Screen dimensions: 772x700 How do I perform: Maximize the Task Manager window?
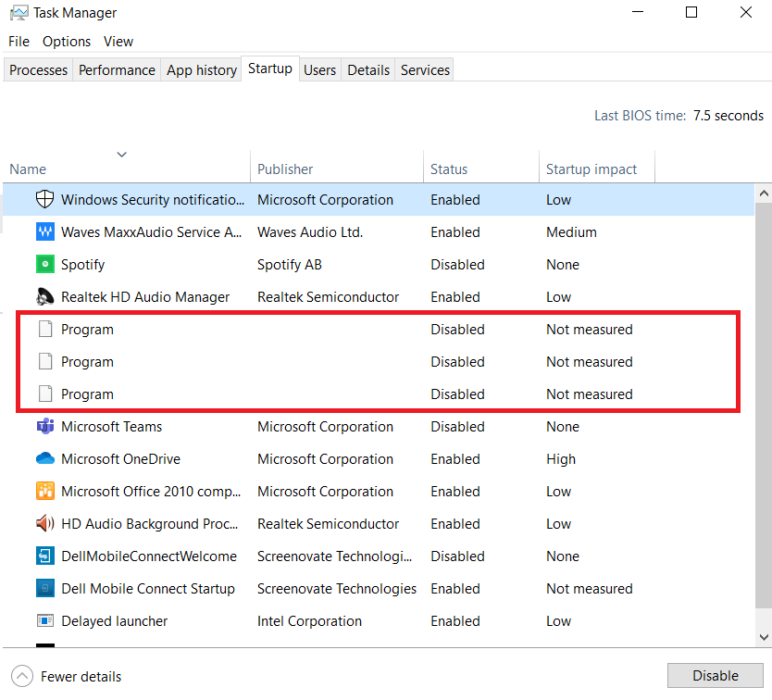click(x=691, y=12)
